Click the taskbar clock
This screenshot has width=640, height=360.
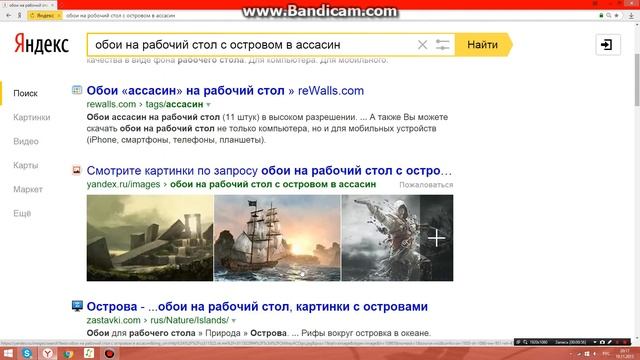coord(624,353)
